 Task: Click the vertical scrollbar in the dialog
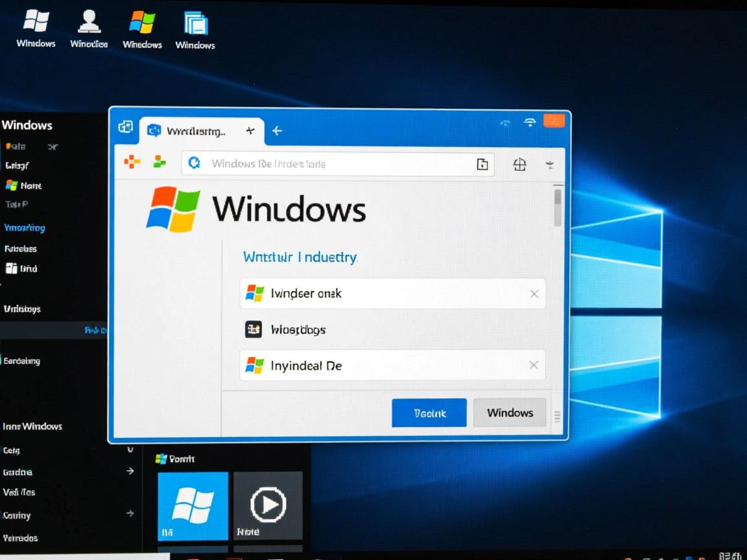(558, 207)
